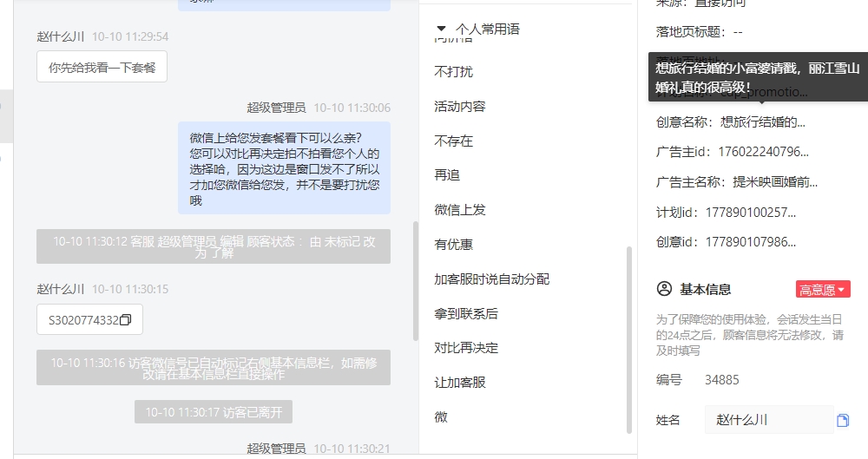
Task: Select the quick phrase 对比再决定
Action: pyautogui.click(x=465, y=348)
